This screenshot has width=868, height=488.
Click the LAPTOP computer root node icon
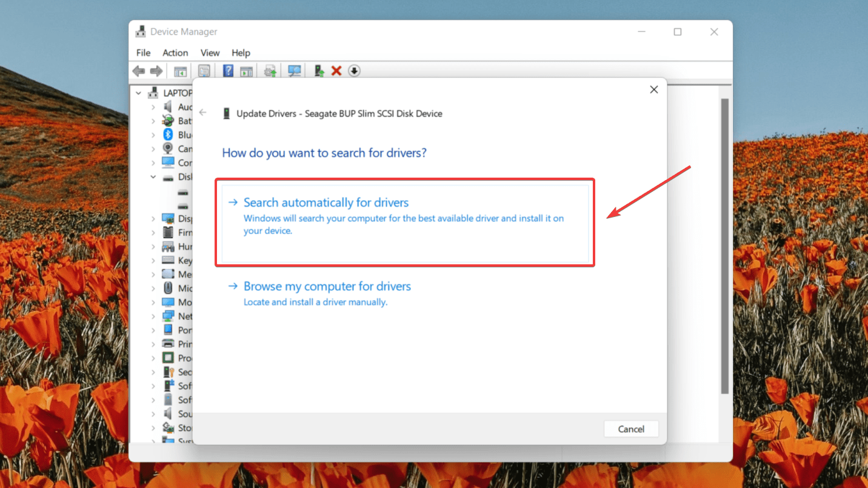point(154,93)
